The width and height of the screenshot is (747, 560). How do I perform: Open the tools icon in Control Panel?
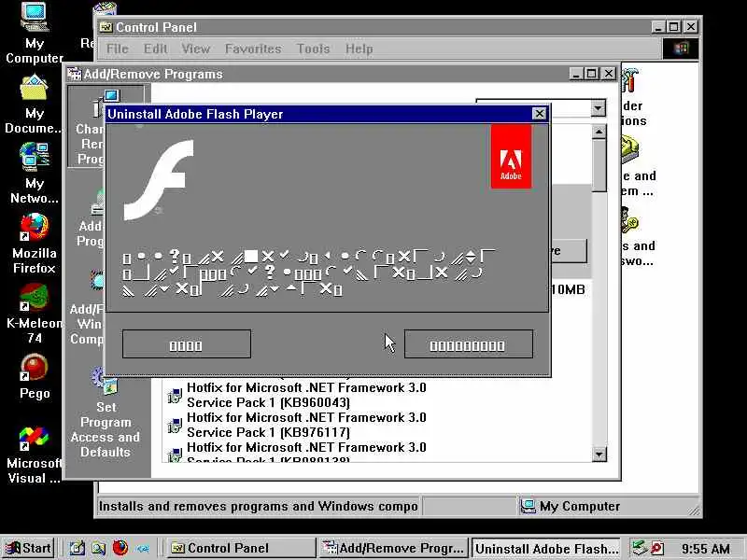tap(629, 80)
